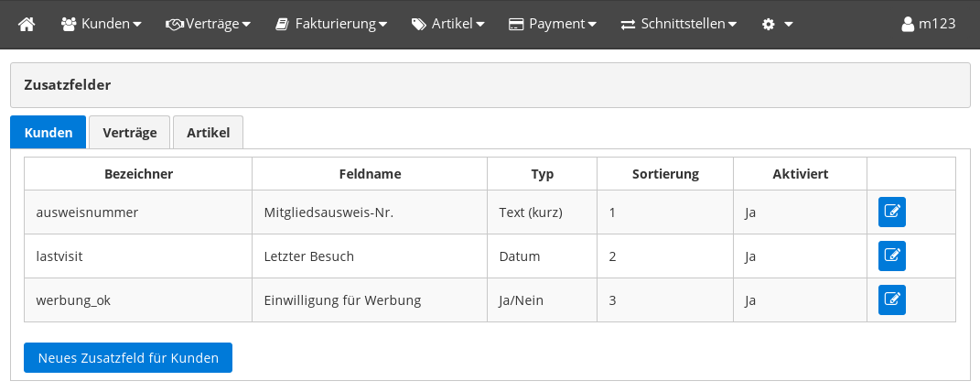Open the Payment dropdown menu
Screen dimensions: 980x392
click(x=553, y=24)
